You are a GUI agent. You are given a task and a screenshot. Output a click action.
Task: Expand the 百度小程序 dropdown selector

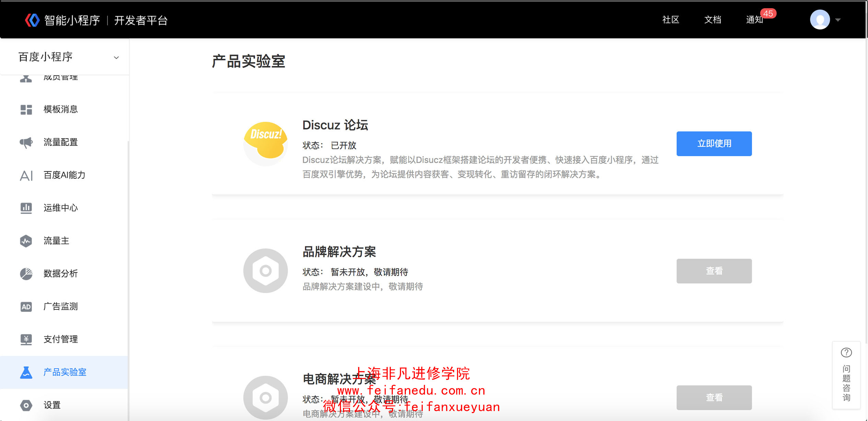[x=65, y=57]
